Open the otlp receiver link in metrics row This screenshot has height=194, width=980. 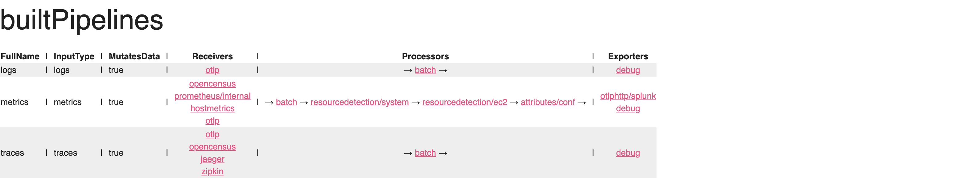tap(212, 120)
